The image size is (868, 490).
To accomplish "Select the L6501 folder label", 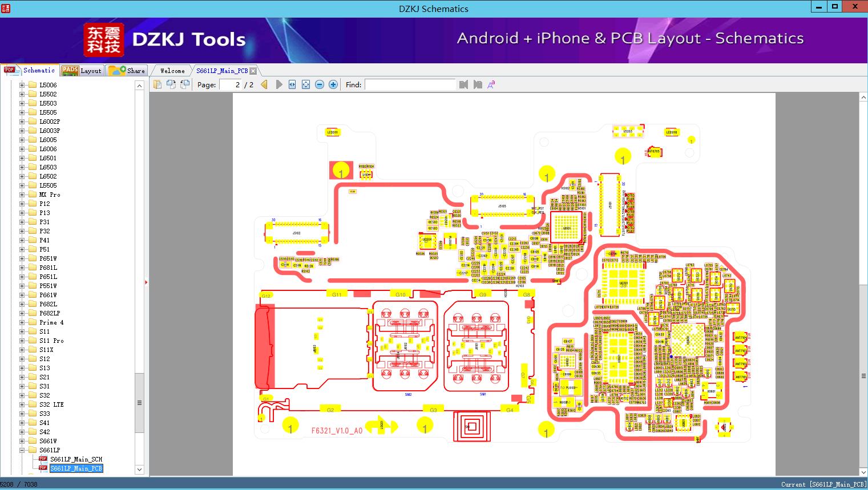I will point(48,158).
